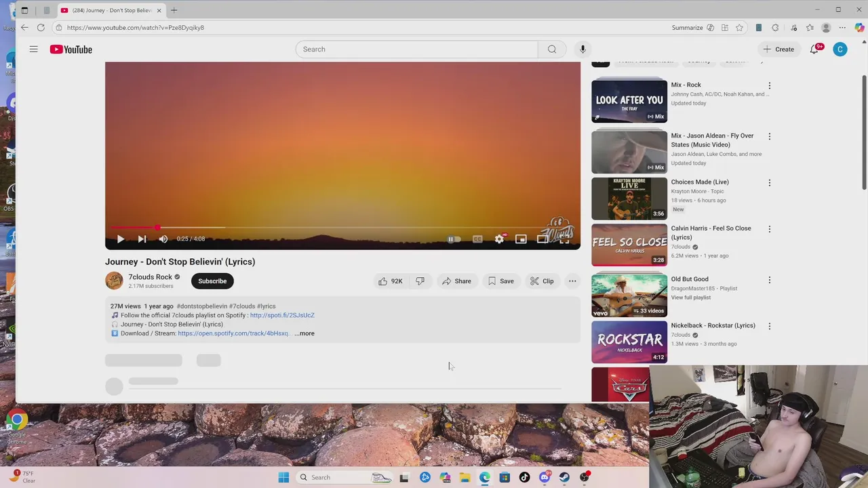Seek on the red video progress bar
The width and height of the screenshot is (868, 488).
click(342, 228)
